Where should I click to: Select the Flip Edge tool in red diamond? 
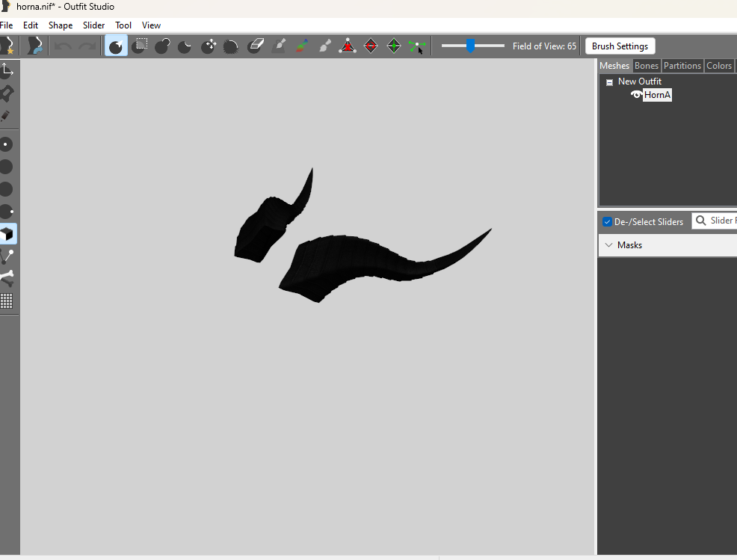(371, 46)
